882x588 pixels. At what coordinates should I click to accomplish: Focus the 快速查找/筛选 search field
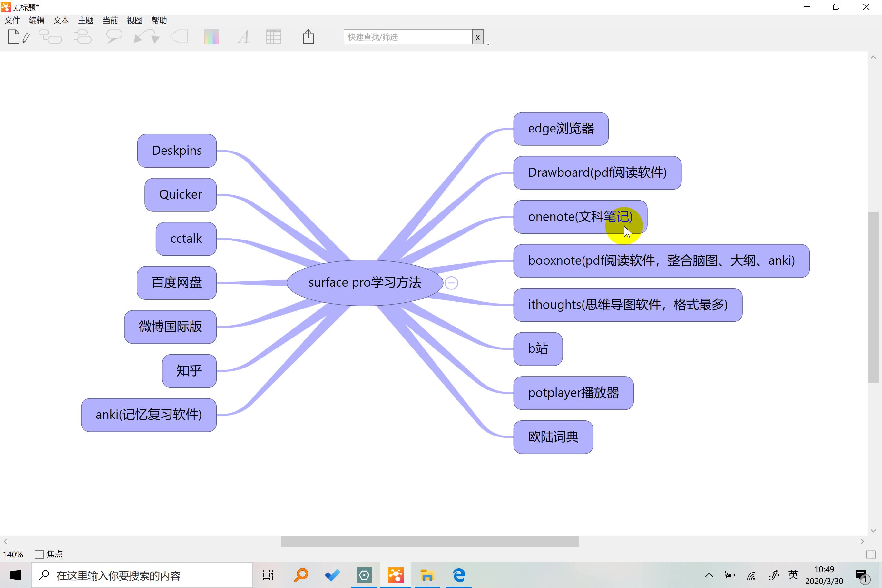pyautogui.click(x=407, y=37)
